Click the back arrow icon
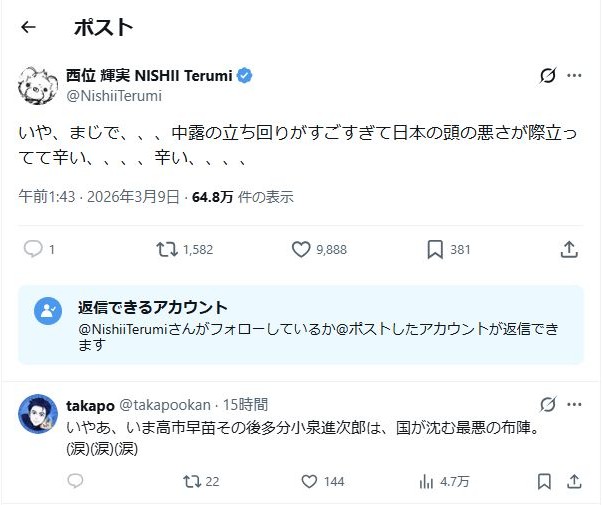 pyautogui.click(x=28, y=27)
